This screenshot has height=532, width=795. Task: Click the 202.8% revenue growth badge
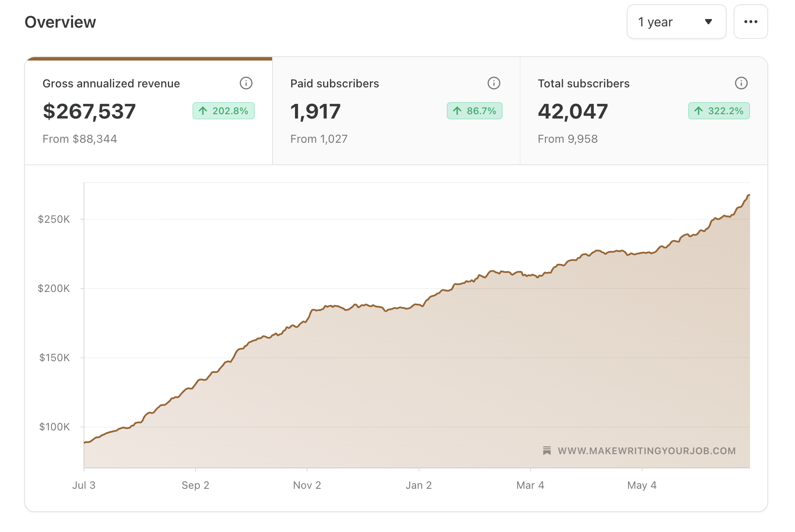pos(224,111)
